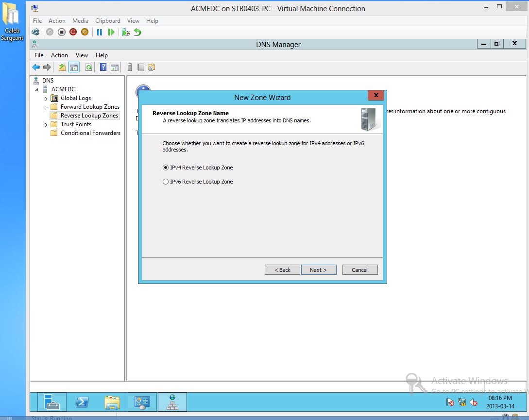Go up one level folder icon
The image size is (529, 420).
click(x=62, y=67)
